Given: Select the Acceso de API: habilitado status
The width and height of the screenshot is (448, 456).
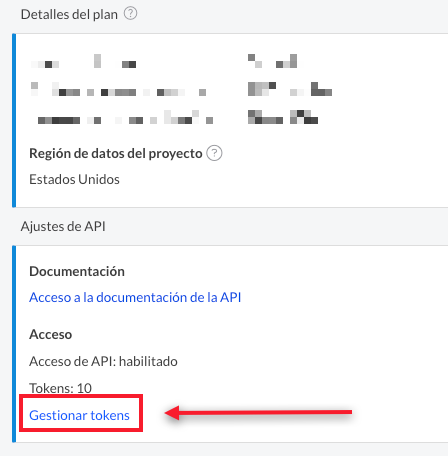Looking at the screenshot, I should (103, 361).
